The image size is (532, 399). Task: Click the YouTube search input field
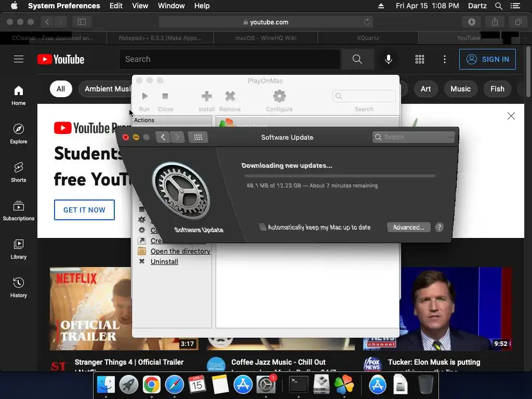230,59
